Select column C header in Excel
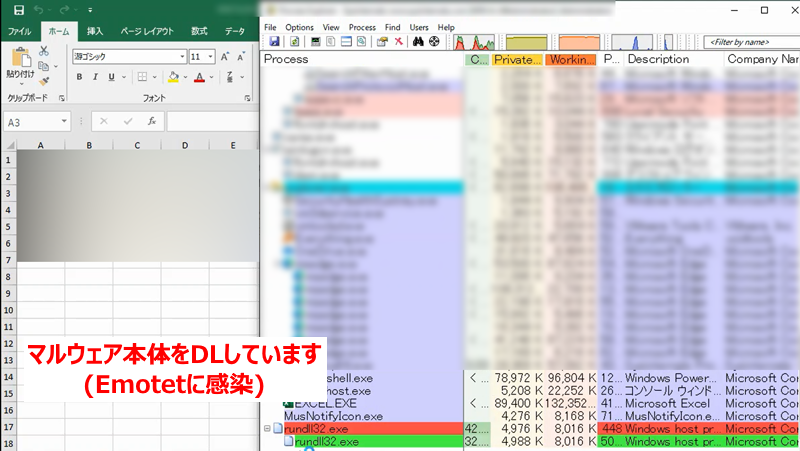Viewport: 800px width, 451px height. coord(137,145)
